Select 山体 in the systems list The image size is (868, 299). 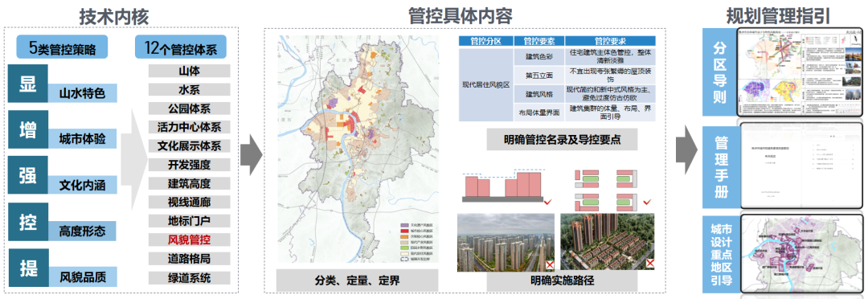pyautogui.click(x=190, y=71)
